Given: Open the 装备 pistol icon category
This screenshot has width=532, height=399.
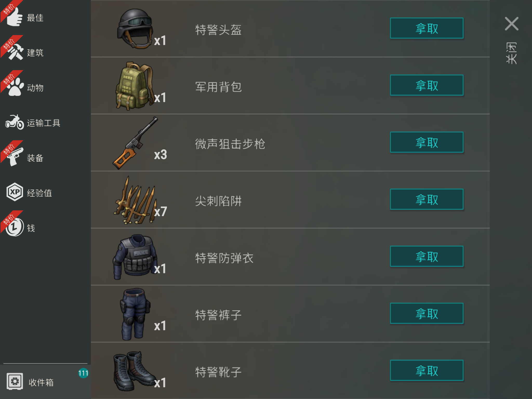Looking at the screenshot, I should tap(15, 157).
